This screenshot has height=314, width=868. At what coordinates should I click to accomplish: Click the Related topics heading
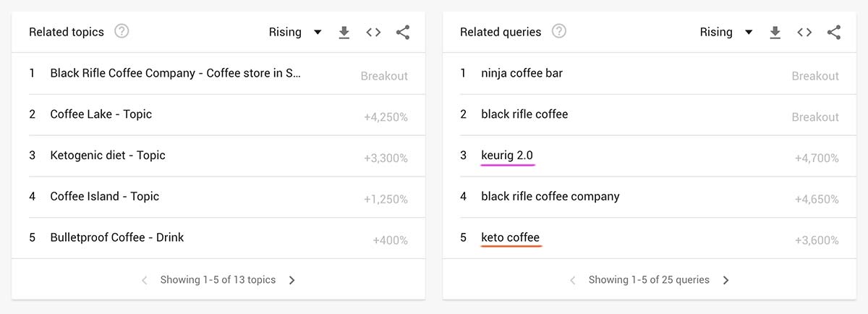[x=67, y=32]
